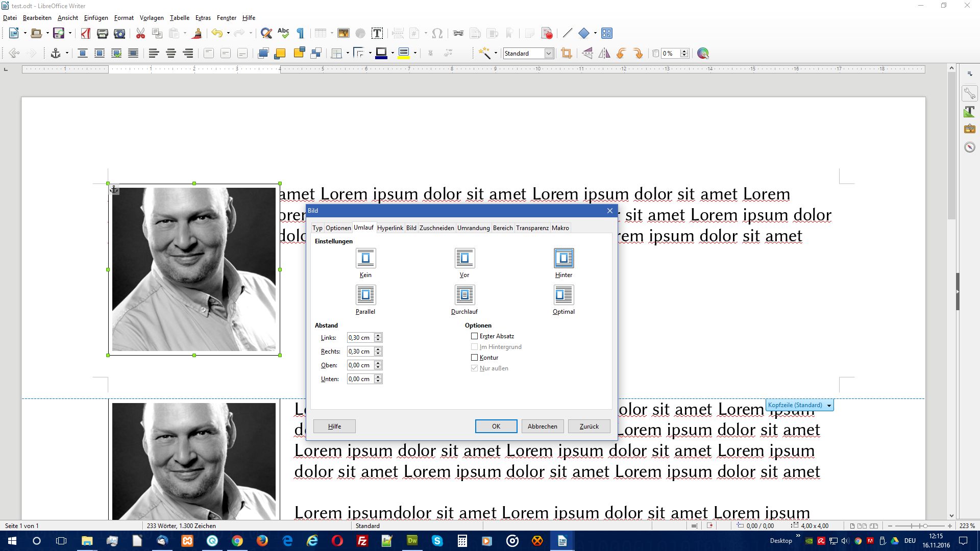Toggle the Nur außen checkbox
Screen dimensions: 980x551
click(x=474, y=368)
